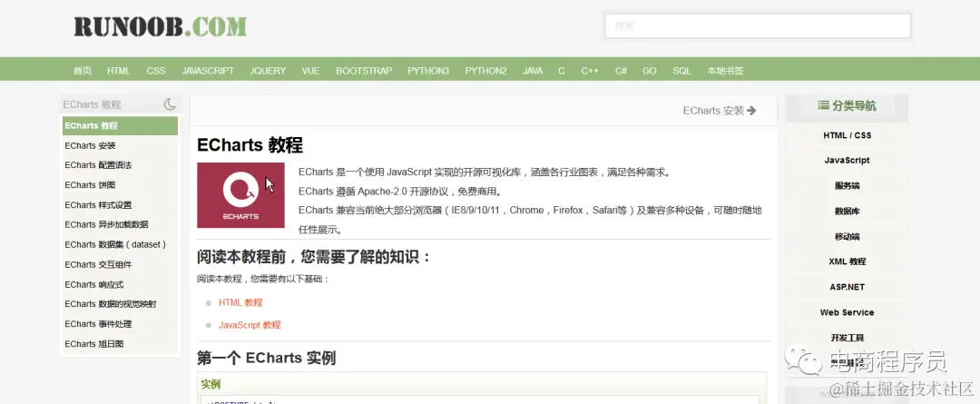Open ECharts 配置语法 in the sidebar
980x404 pixels.
[98, 165]
